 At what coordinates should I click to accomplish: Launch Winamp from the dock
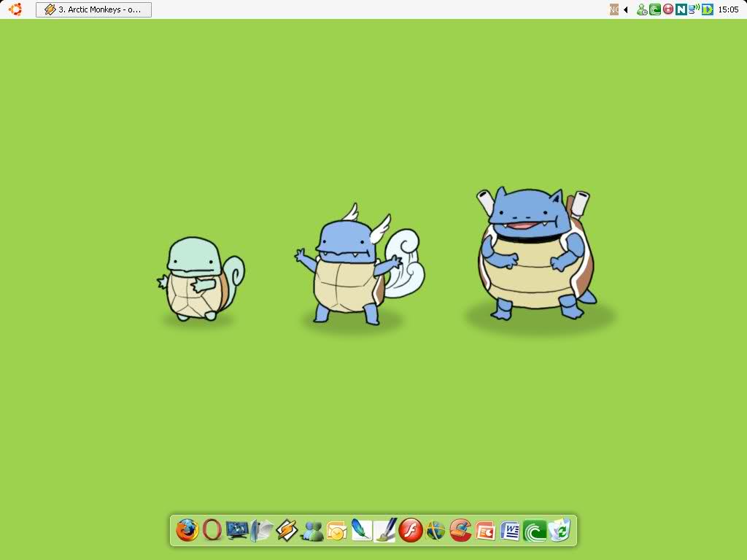[287, 530]
